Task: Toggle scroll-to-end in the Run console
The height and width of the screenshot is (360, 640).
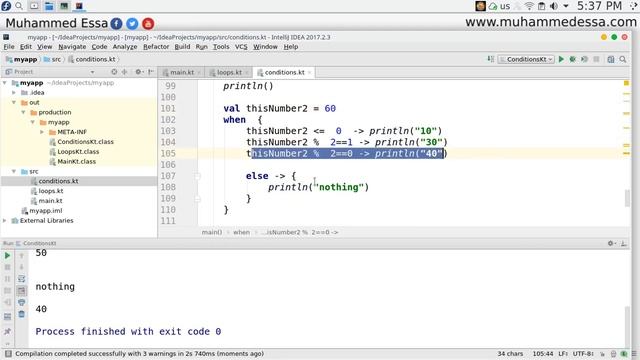Action: 22,291
